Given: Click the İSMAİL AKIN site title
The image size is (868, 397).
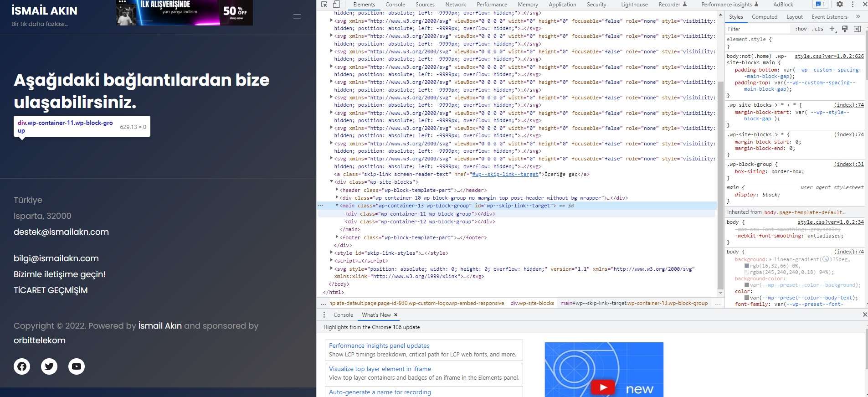Looking at the screenshot, I should (x=44, y=10).
